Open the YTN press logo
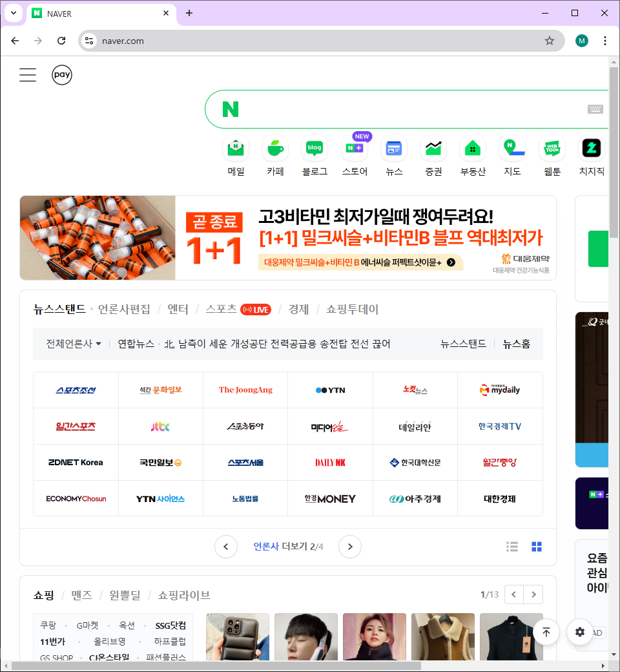 coord(330,390)
